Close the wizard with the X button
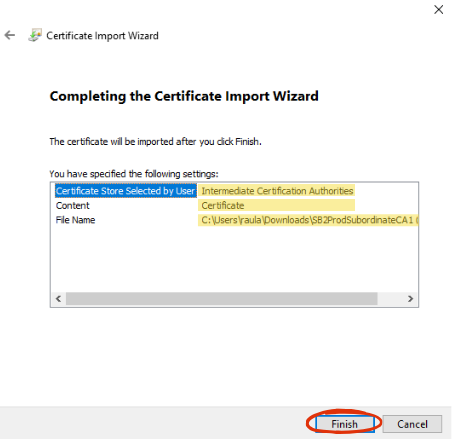 tap(439, 10)
